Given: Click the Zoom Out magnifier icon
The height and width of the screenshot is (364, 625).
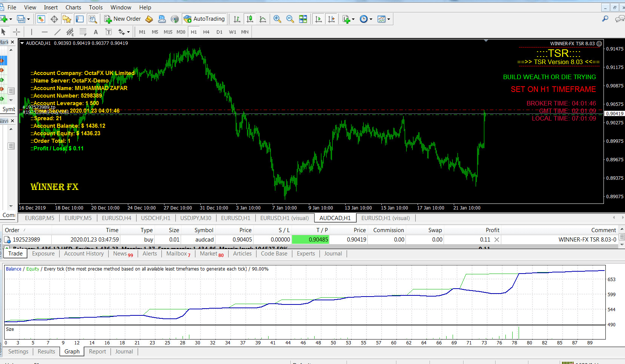Looking at the screenshot, I should pos(290,19).
